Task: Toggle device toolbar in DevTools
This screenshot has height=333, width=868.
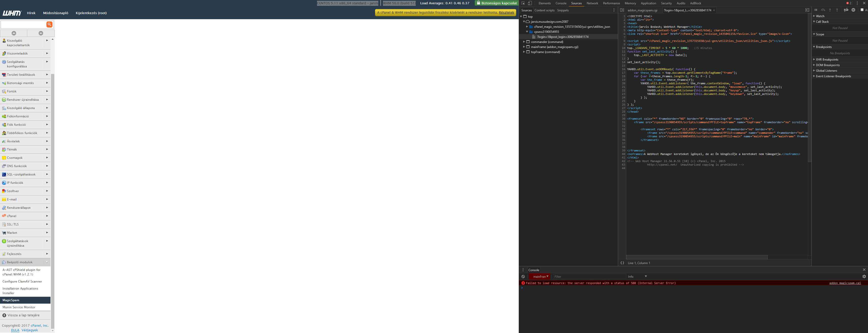Action: point(530,3)
